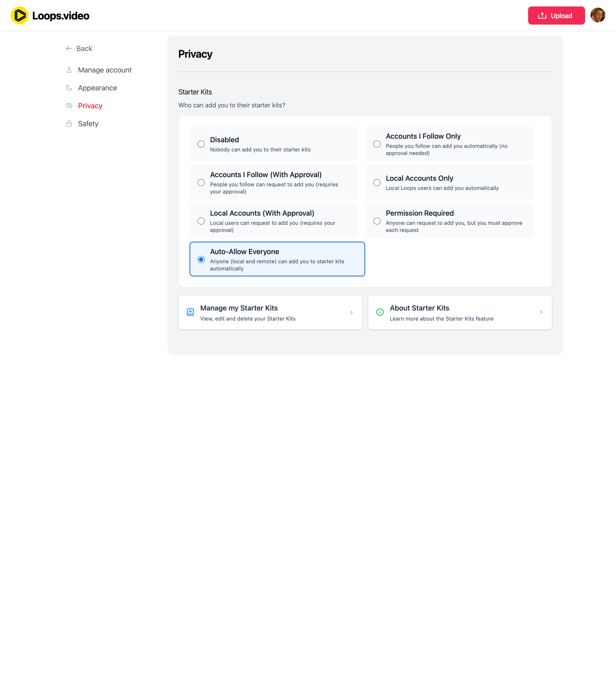
Task: Click "Who can add you to their starter kits?"
Action: [232, 105]
